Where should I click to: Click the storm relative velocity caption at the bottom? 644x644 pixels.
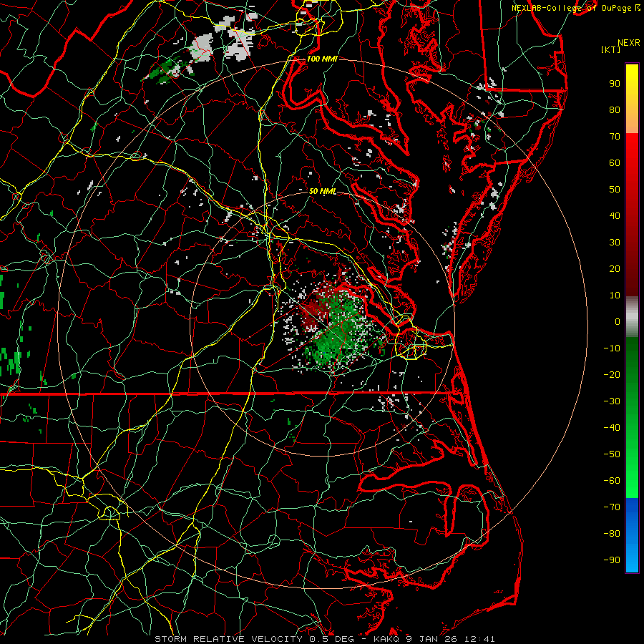(x=325, y=639)
